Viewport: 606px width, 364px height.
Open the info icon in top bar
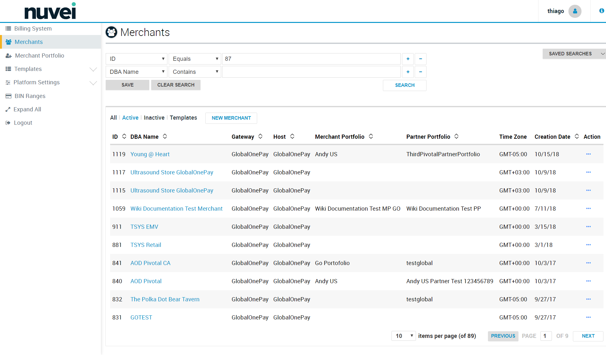click(601, 11)
